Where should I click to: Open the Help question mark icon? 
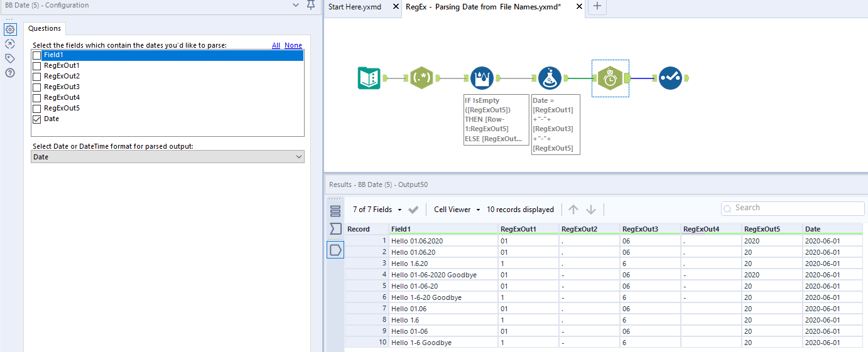point(10,73)
